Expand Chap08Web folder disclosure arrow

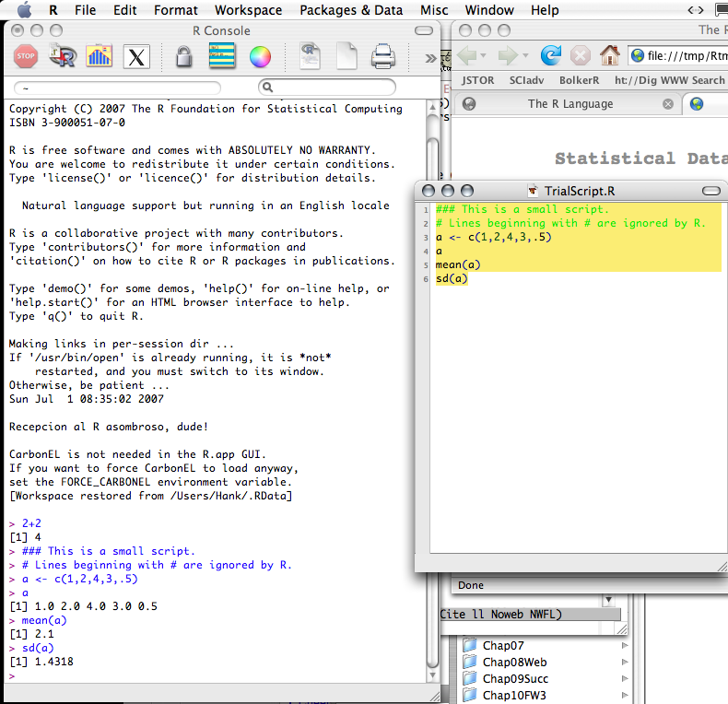(625, 662)
